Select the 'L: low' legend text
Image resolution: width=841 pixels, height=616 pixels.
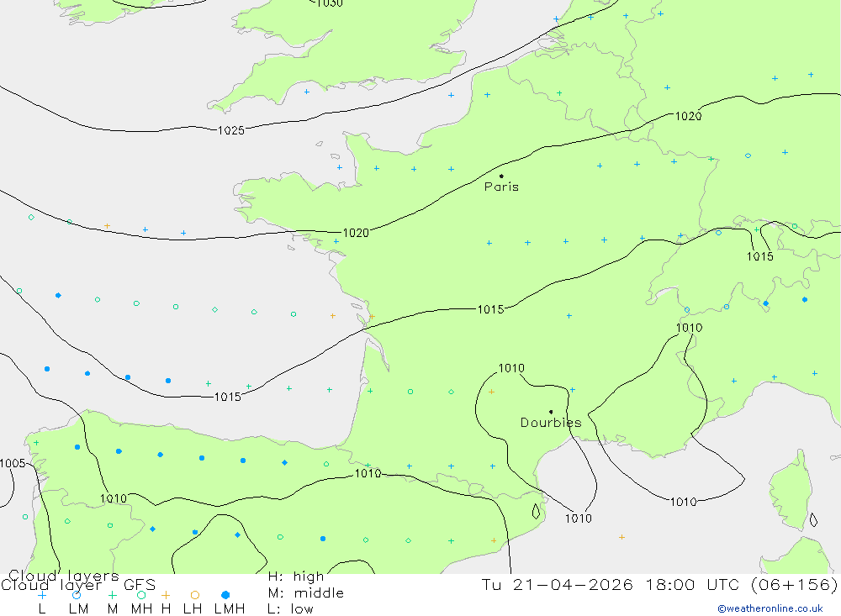coord(290,609)
